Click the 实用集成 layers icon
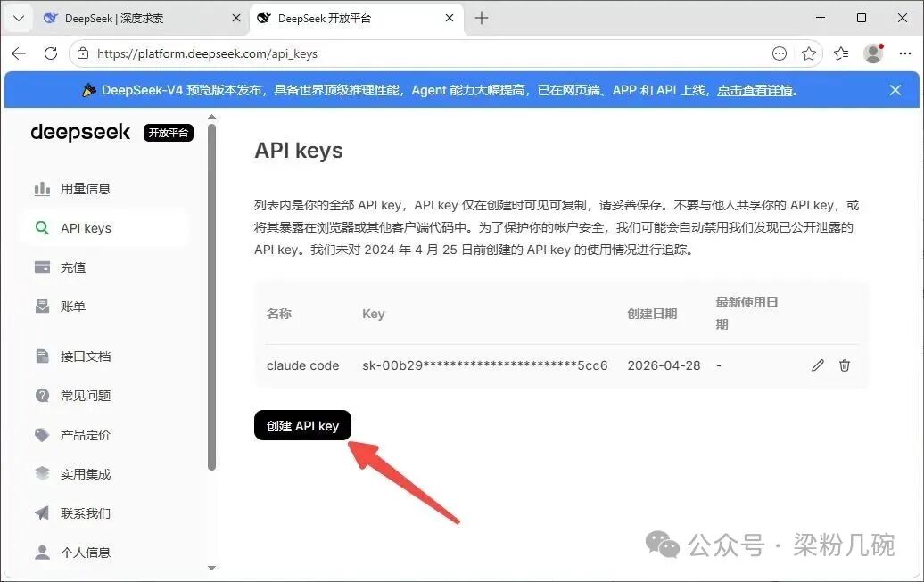924x582 pixels. tap(42, 473)
